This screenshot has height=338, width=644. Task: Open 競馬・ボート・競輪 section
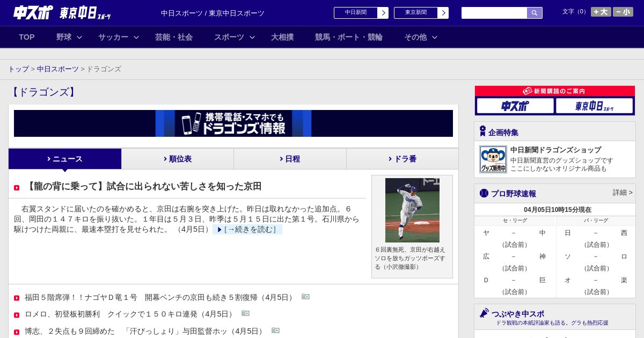(x=349, y=37)
